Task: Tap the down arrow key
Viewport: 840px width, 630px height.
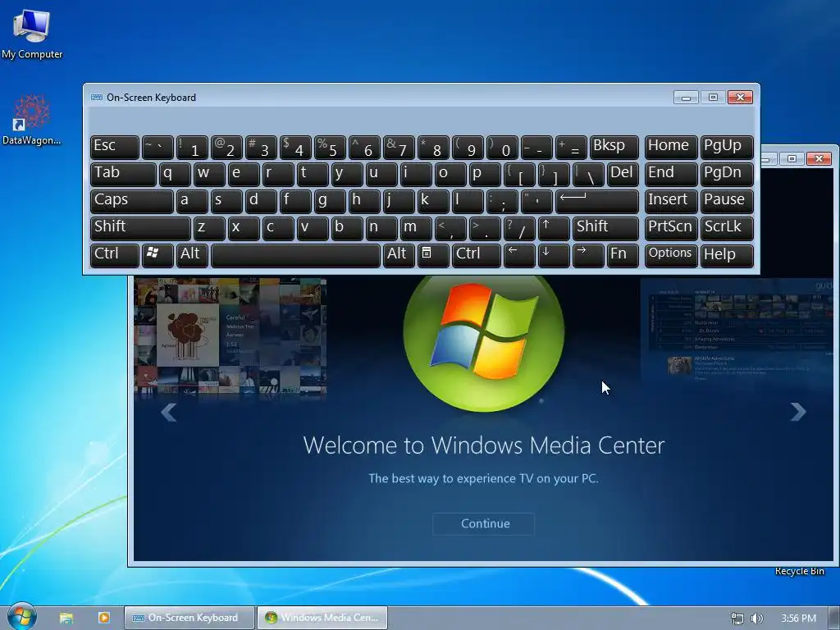Action: pyautogui.click(x=554, y=255)
